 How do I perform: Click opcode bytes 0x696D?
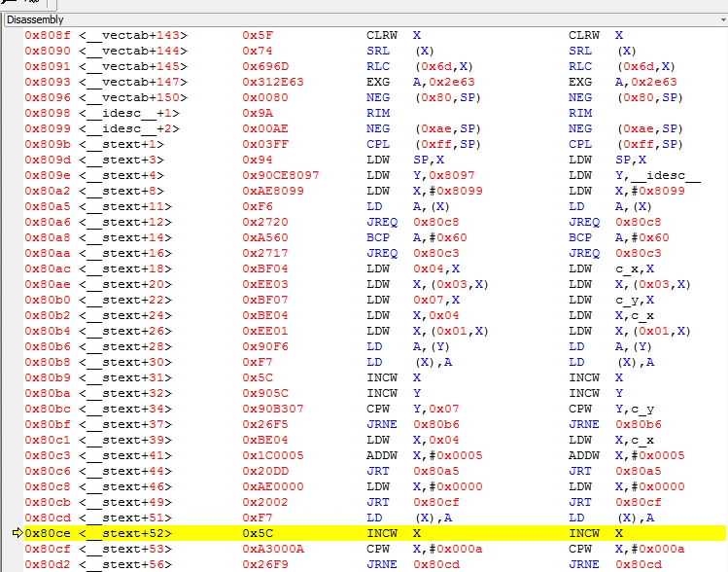(x=265, y=66)
